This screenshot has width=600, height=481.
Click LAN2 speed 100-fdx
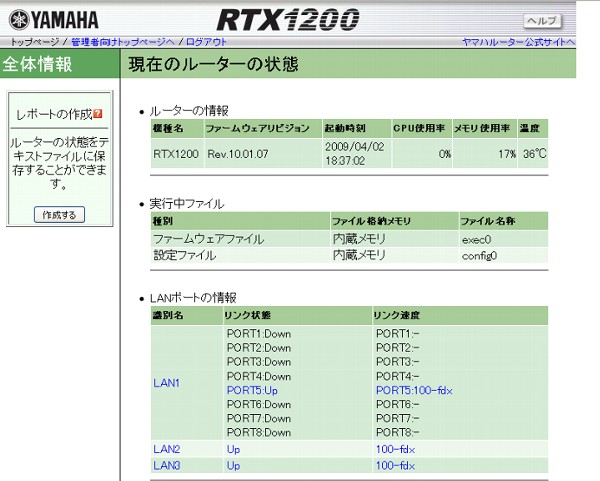(x=395, y=449)
